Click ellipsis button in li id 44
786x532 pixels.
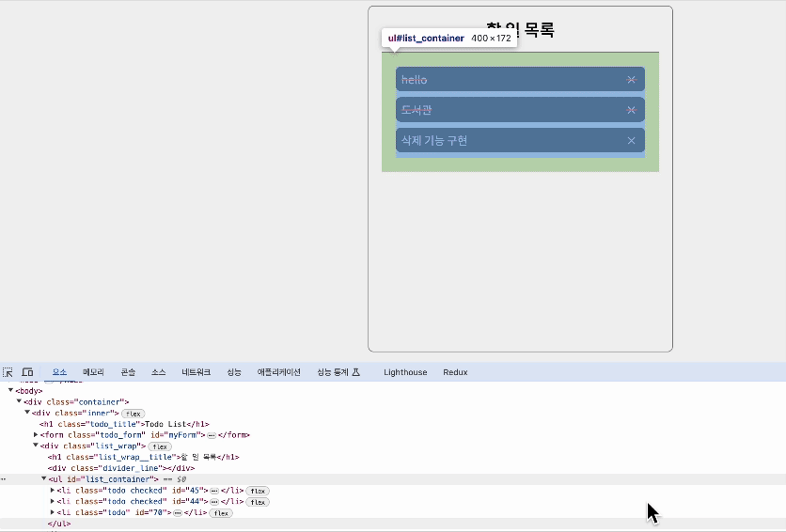214,501
